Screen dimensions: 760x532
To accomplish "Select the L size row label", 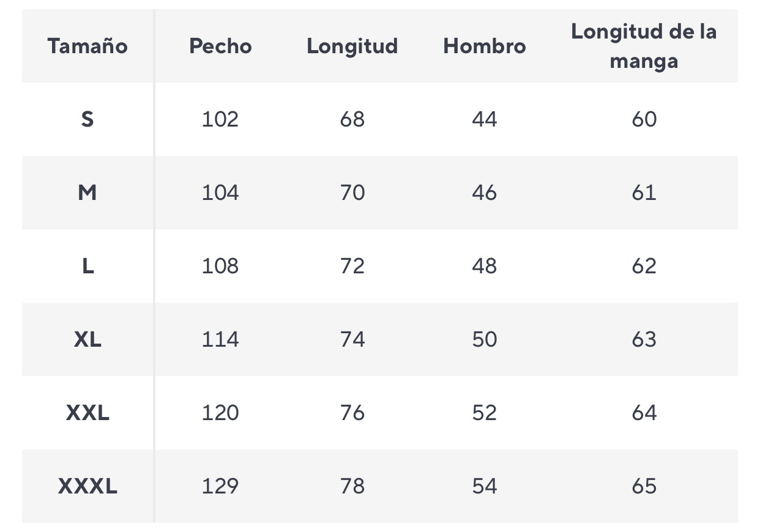I will [88, 266].
